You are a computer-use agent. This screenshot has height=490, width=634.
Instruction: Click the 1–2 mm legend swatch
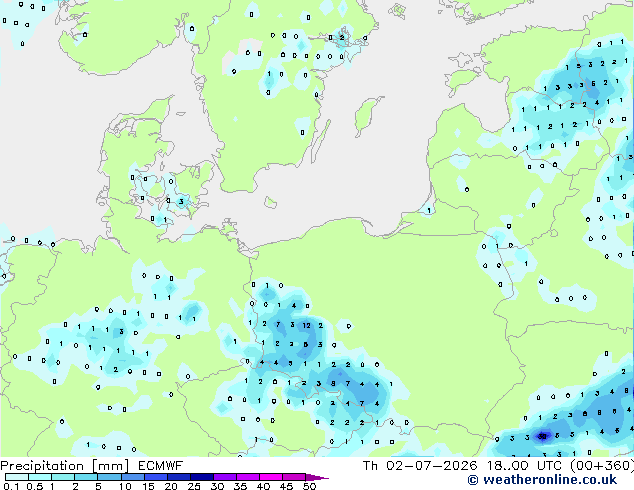63,477
